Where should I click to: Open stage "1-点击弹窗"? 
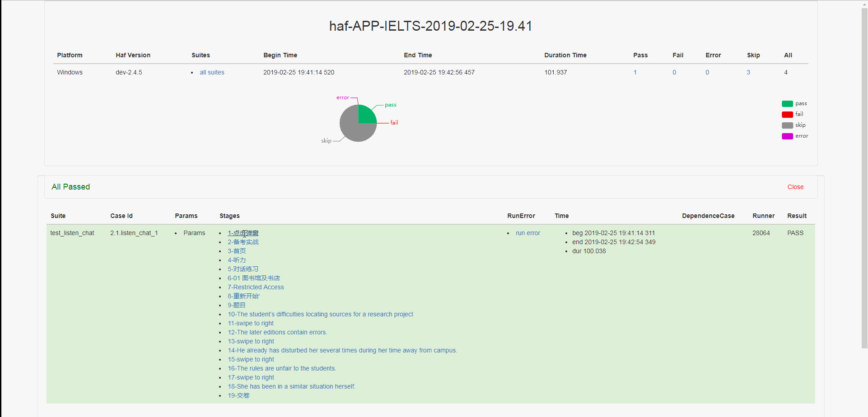pos(243,233)
